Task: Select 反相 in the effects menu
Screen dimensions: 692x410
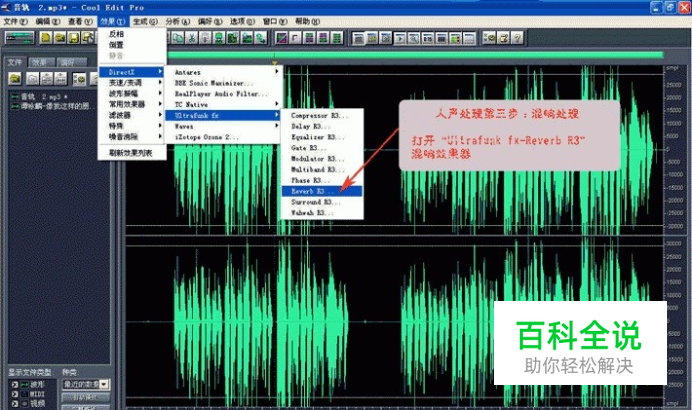Action: [x=132, y=34]
